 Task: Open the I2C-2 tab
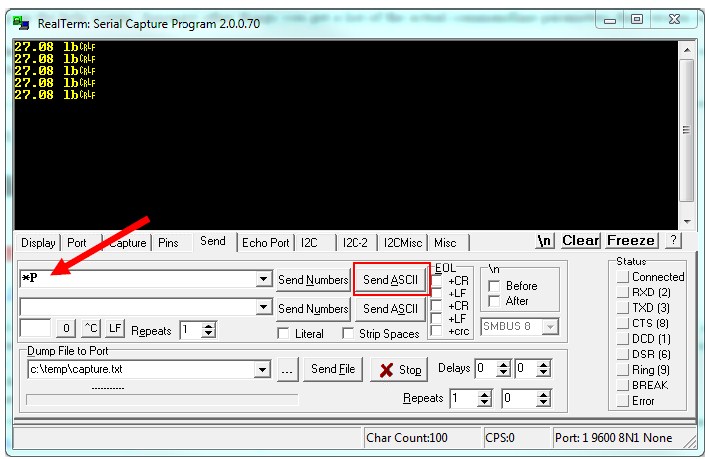[x=355, y=243]
